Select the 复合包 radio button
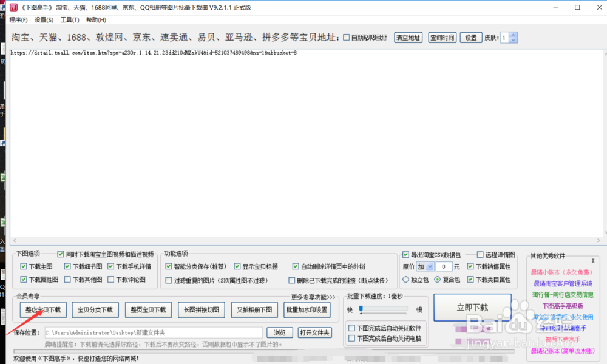This screenshot has width=607, height=364. [x=438, y=279]
